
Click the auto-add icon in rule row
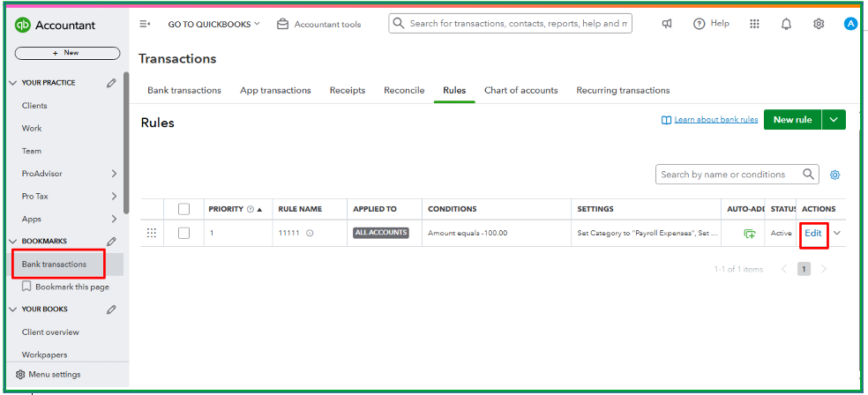click(x=750, y=234)
